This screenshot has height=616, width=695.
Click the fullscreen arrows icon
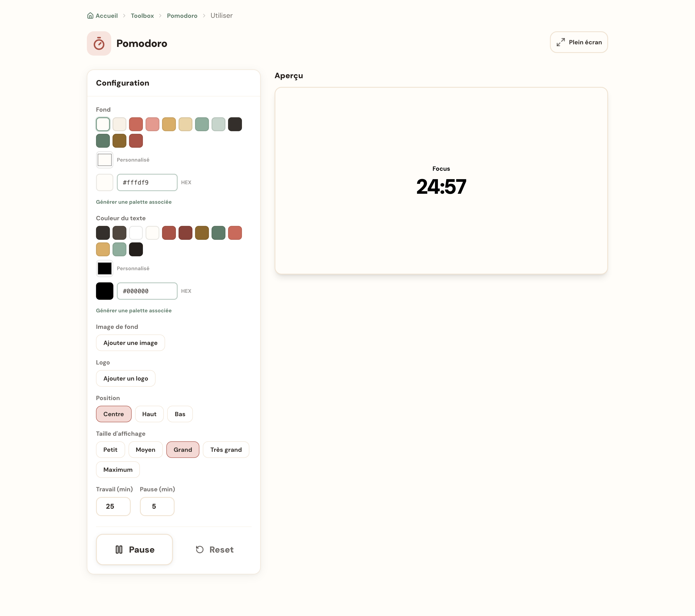[560, 42]
